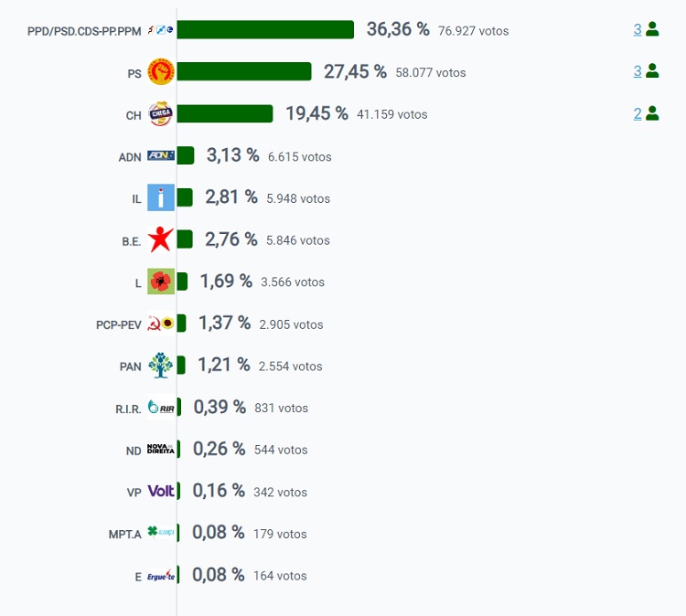Viewport: 686px width, 616px height.
Task: Click the PAN tree logo
Action: click(x=161, y=366)
